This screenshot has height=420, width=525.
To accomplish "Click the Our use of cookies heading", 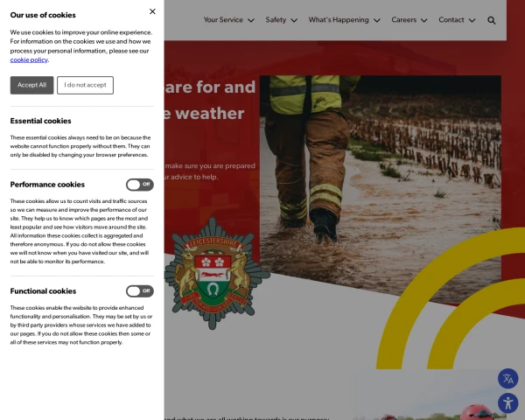I will point(43,15).
